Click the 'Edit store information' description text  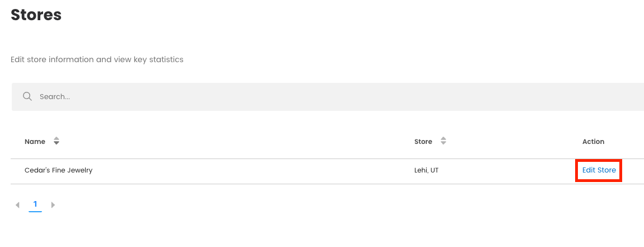point(97,59)
